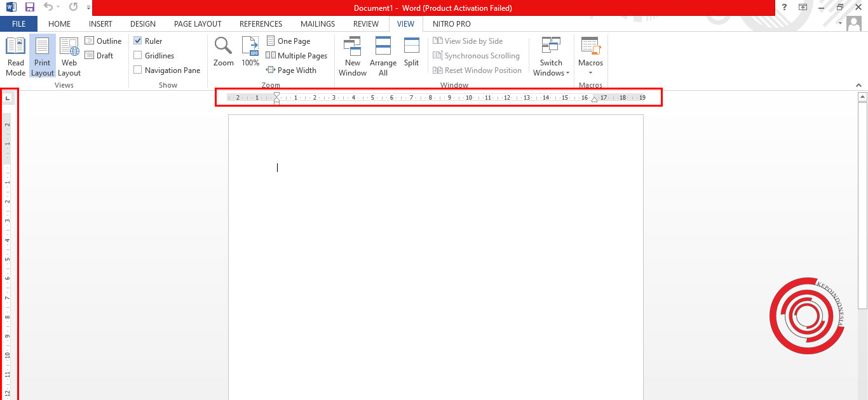Open Undo history dropdown arrow
This screenshot has height=400, width=868.
coord(58,8)
